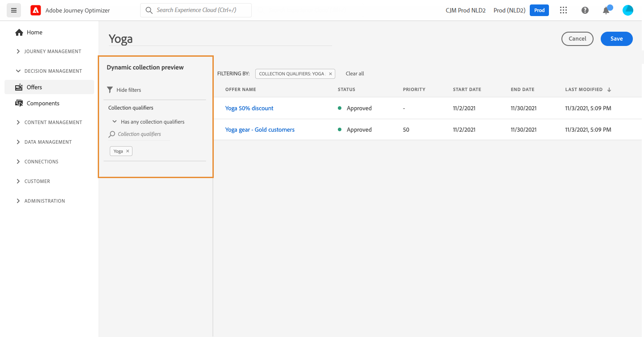This screenshot has width=644, height=337.
Task: Open the app switcher grid
Action: point(563,10)
